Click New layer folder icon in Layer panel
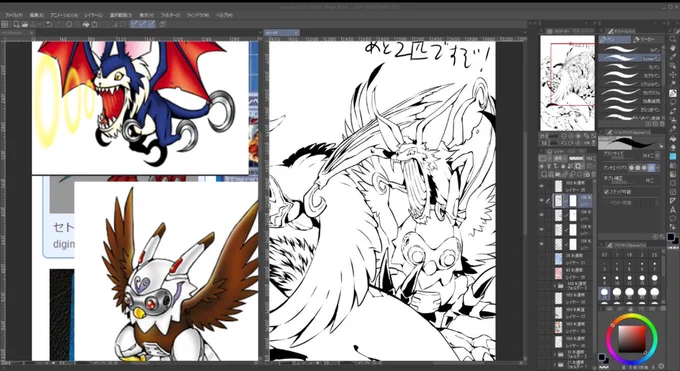The image size is (680, 371). 558,174
